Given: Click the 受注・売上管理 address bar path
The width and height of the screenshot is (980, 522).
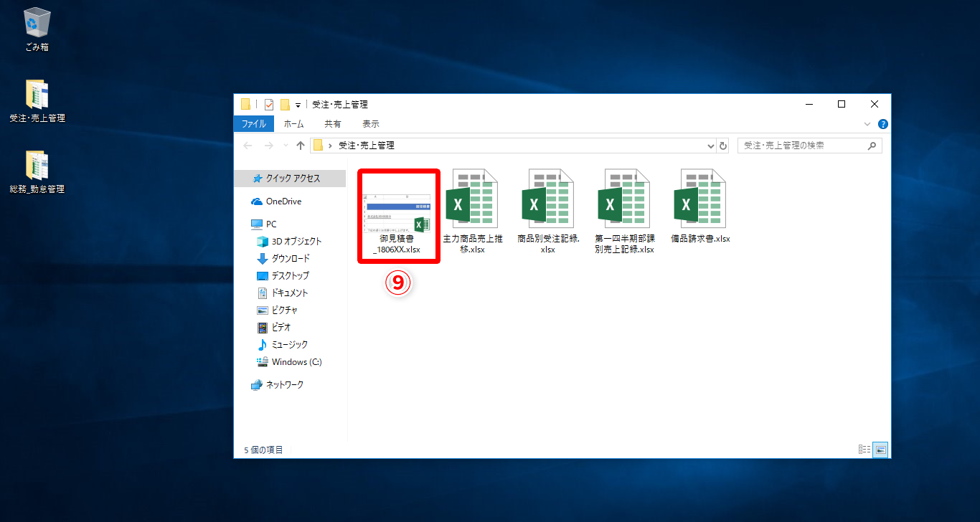Looking at the screenshot, I should coord(366,146).
